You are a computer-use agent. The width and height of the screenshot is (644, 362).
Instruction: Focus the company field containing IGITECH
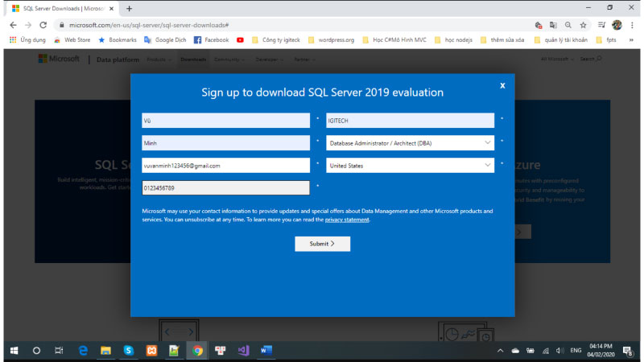pos(410,120)
